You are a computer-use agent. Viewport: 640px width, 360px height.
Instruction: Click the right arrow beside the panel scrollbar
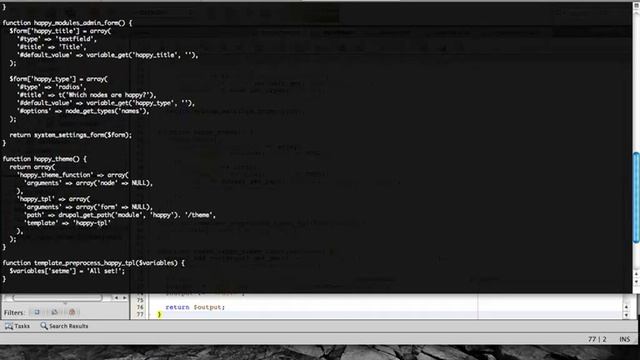[124, 298]
